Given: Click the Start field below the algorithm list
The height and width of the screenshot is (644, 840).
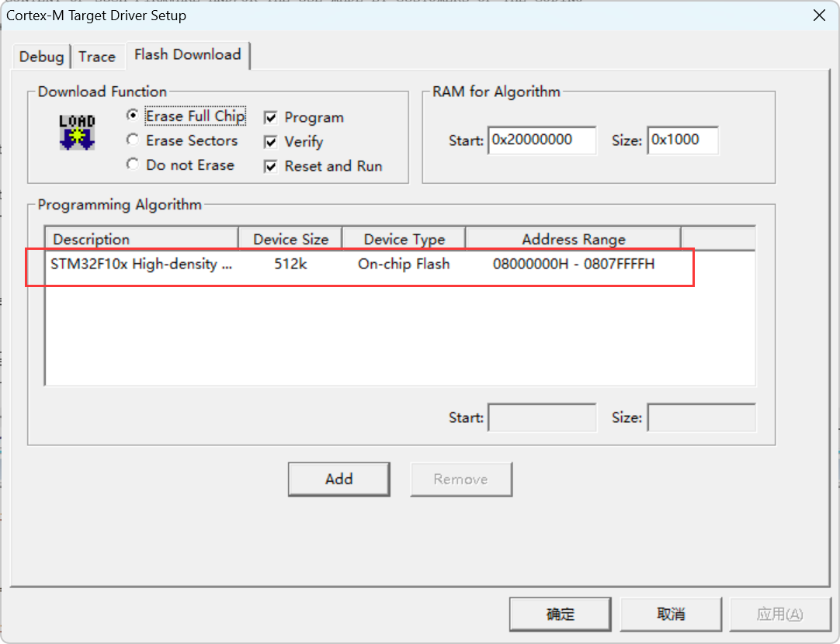Looking at the screenshot, I should pos(542,417).
